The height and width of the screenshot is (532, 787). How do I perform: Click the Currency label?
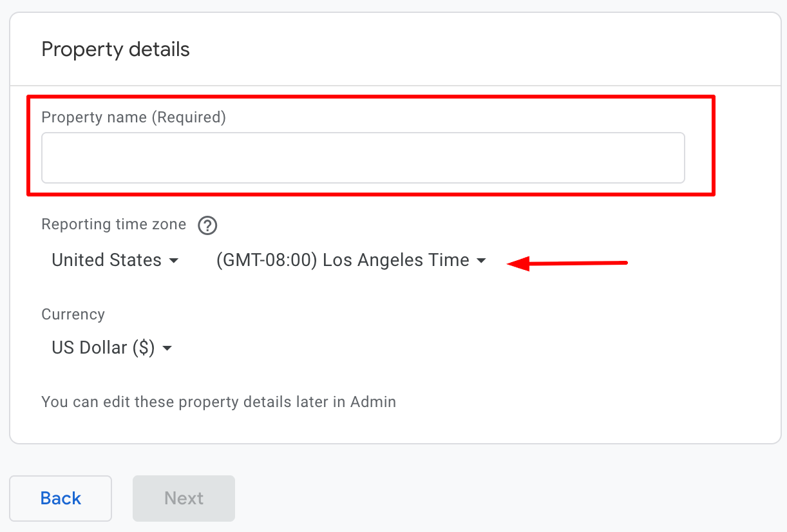(73, 314)
